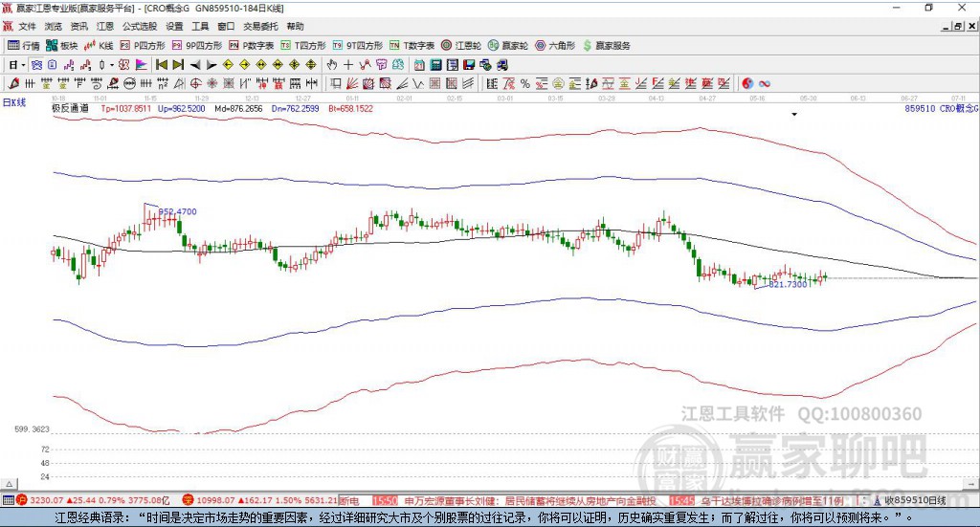Open 赢家服务 with the dollar icon
This screenshot has height=527, width=980.
606,46
